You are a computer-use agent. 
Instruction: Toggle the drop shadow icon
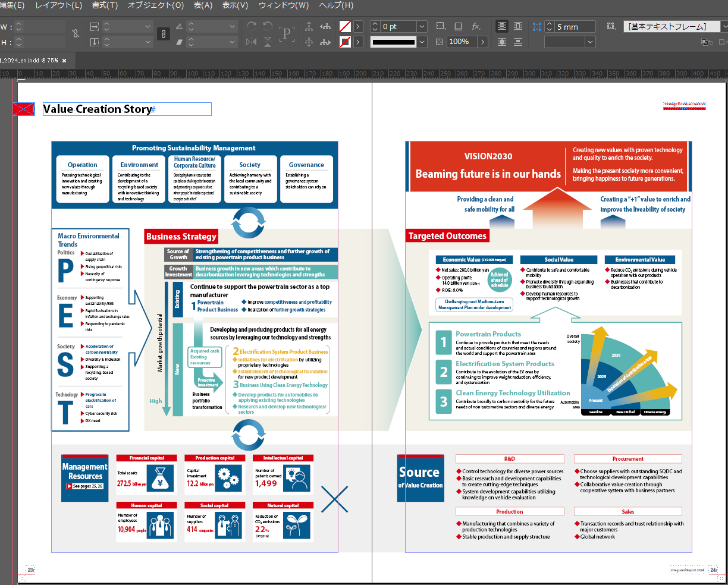pyautogui.click(x=459, y=26)
